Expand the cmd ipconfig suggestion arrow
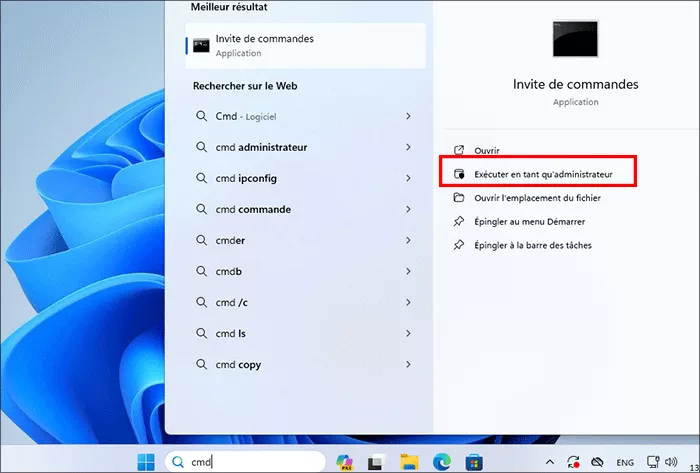Image resolution: width=700 pixels, height=473 pixels. click(x=408, y=178)
